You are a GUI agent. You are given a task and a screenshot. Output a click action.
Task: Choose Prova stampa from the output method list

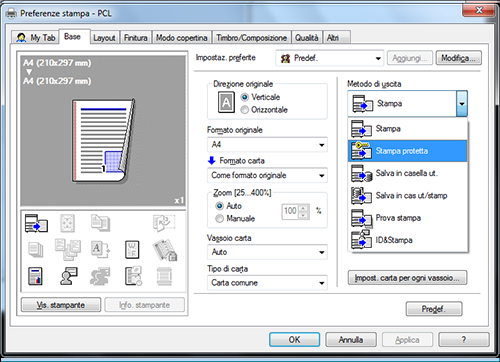[x=408, y=218]
